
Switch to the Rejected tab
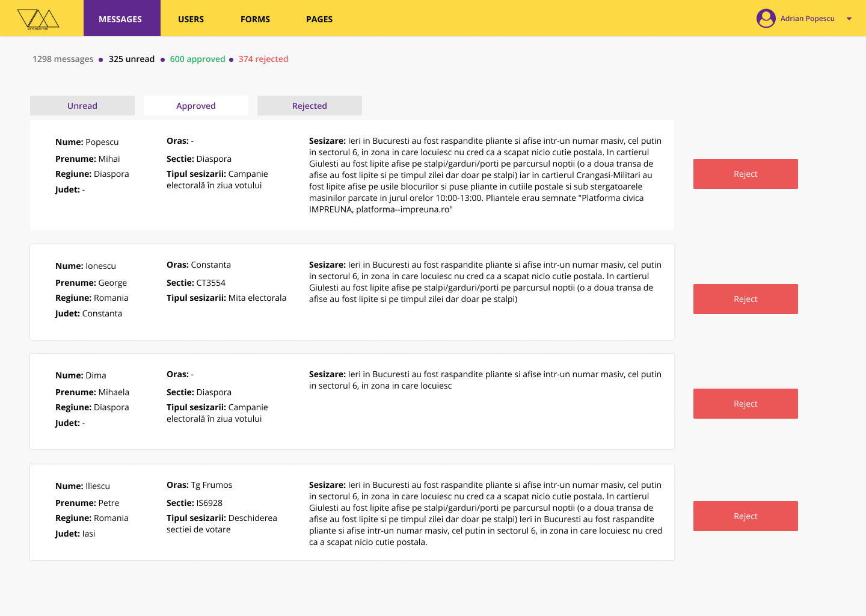[310, 105]
